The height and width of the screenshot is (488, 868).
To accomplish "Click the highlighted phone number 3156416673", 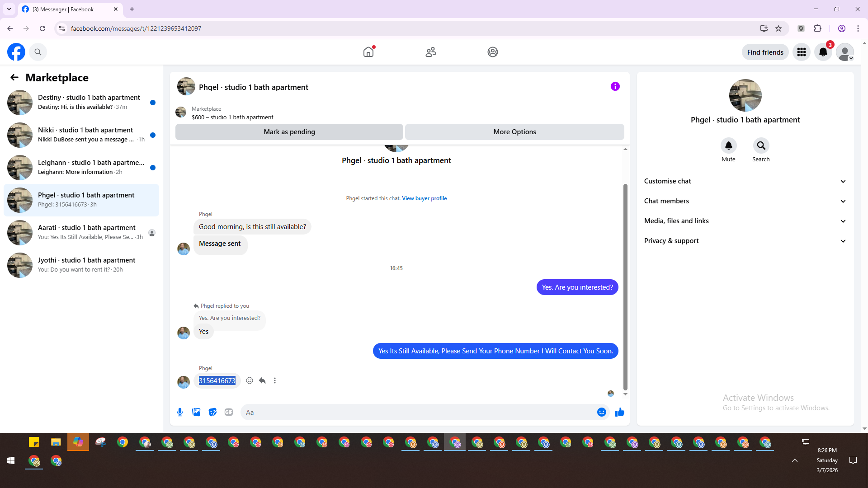I will coord(217,381).
